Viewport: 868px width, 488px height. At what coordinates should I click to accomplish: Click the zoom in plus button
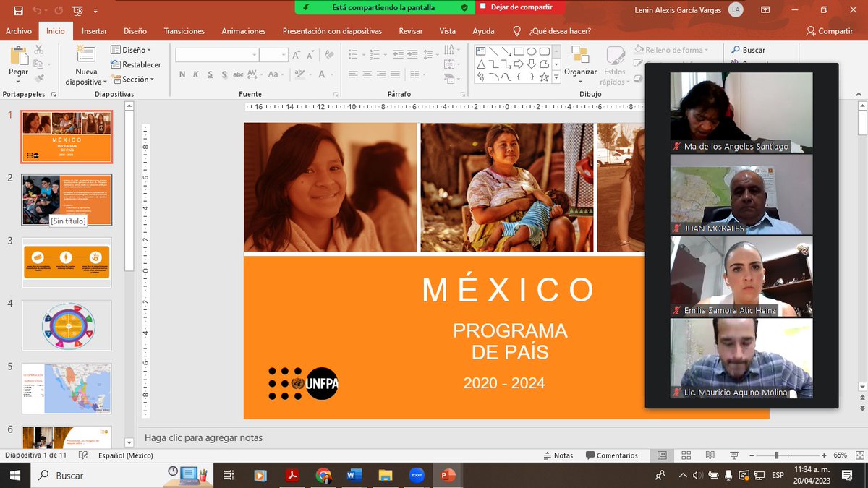(824, 455)
